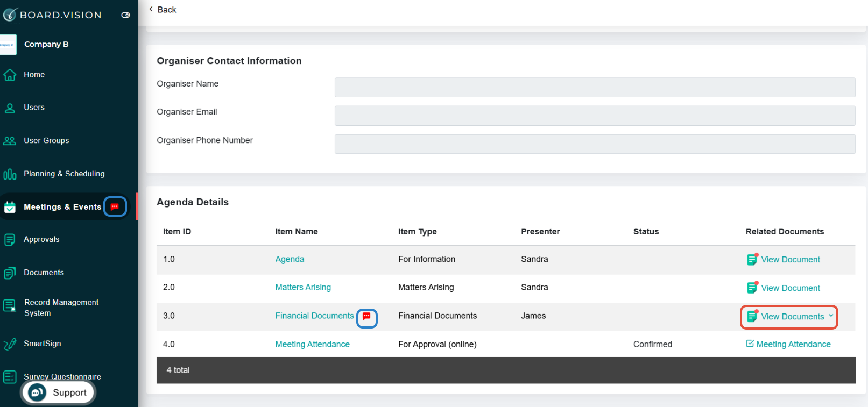Click document icon in Financial Documents row
The width and height of the screenshot is (868, 407).
coord(752,316)
